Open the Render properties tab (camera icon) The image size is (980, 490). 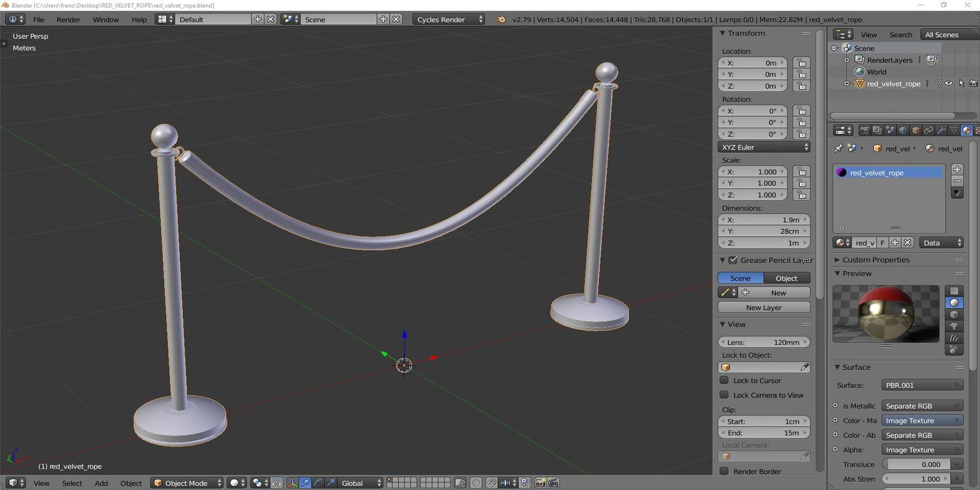[x=864, y=131]
